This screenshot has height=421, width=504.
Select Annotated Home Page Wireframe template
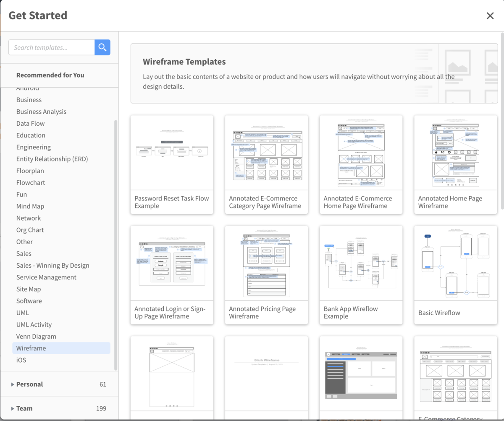pyautogui.click(x=455, y=164)
